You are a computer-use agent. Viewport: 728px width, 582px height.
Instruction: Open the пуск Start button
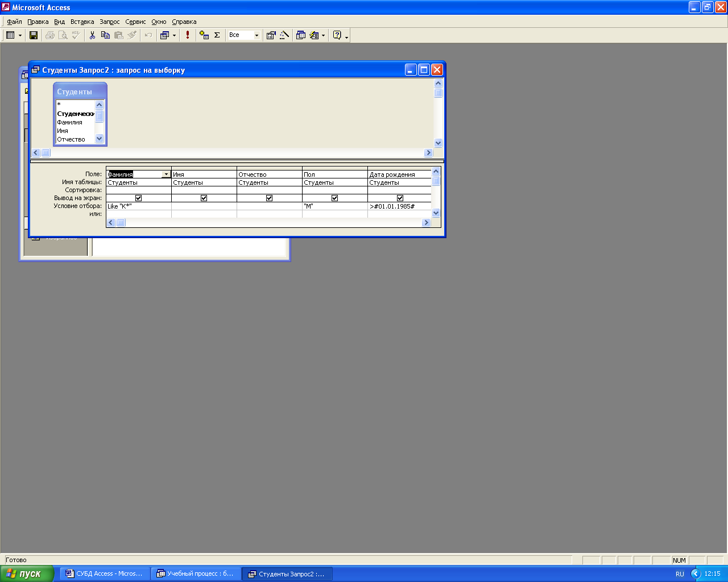[x=27, y=573]
